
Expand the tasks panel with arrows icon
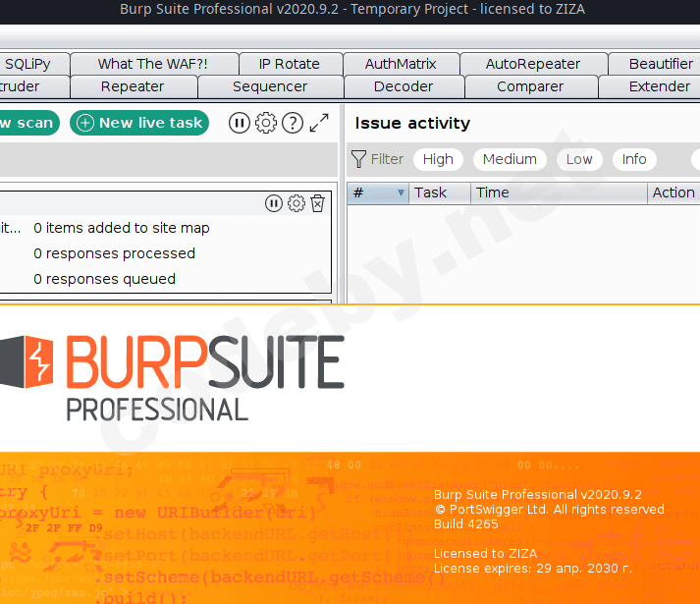tap(319, 123)
